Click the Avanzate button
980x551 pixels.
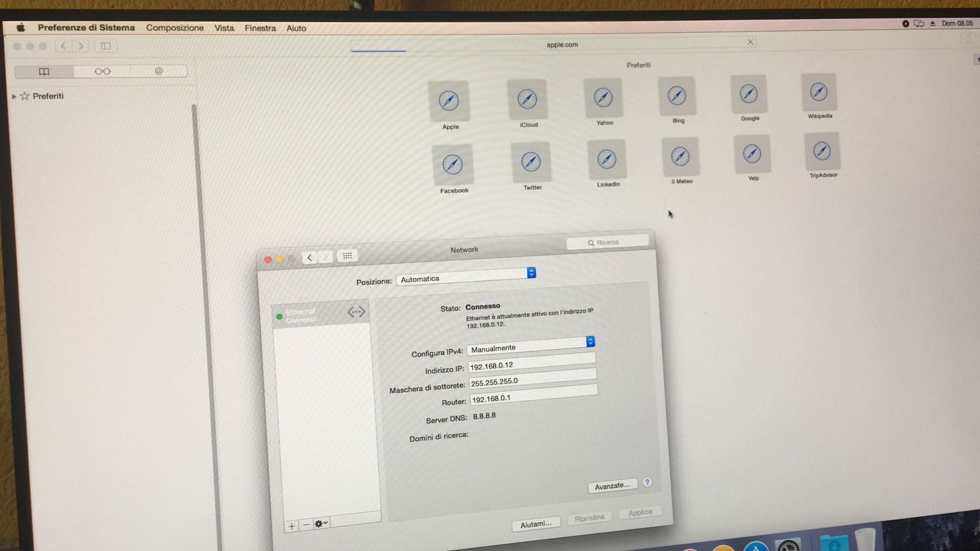pos(612,486)
